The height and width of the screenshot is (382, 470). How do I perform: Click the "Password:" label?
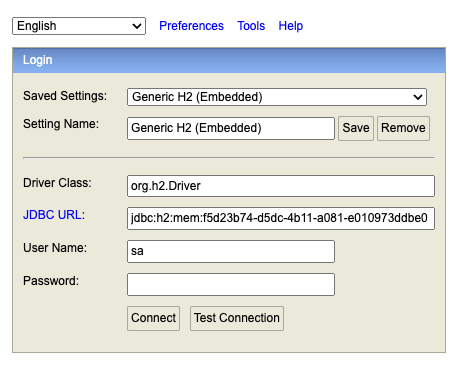(51, 281)
